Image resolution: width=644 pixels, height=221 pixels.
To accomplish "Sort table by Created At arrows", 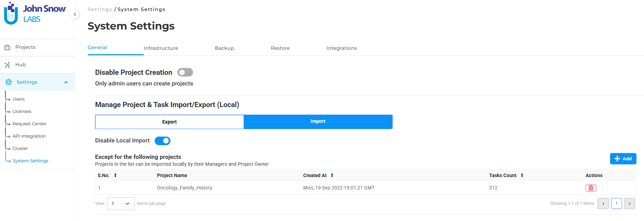I will tap(332, 175).
